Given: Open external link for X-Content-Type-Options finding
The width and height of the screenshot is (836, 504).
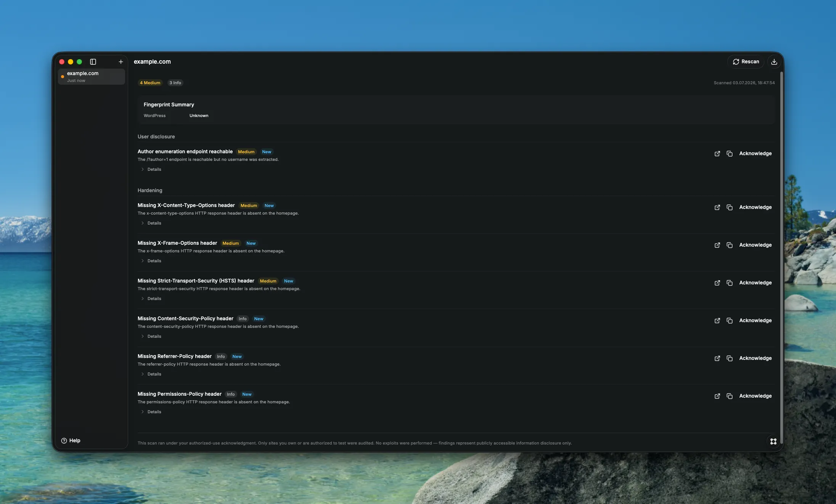Looking at the screenshot, I should coord(717,207).
